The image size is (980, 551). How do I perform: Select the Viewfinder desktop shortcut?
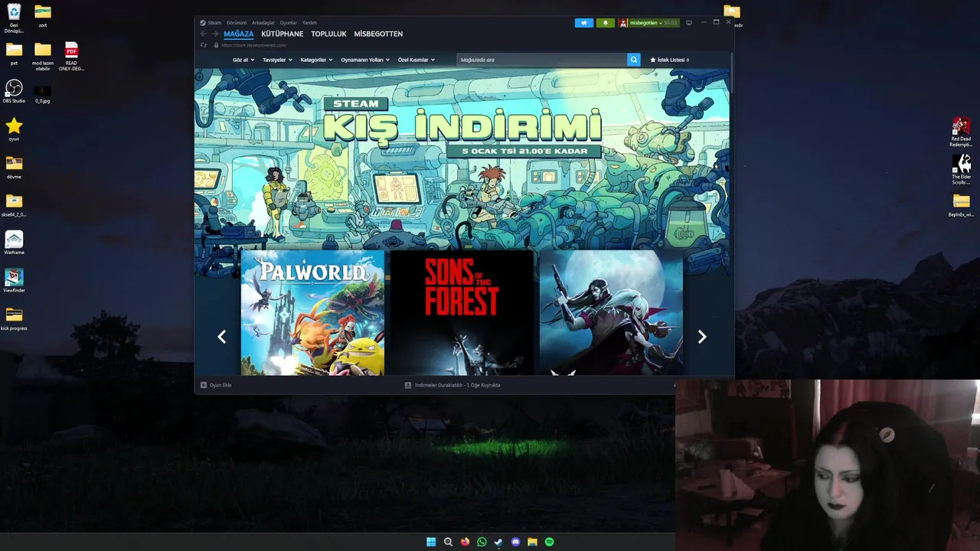(x=14, y=280)
